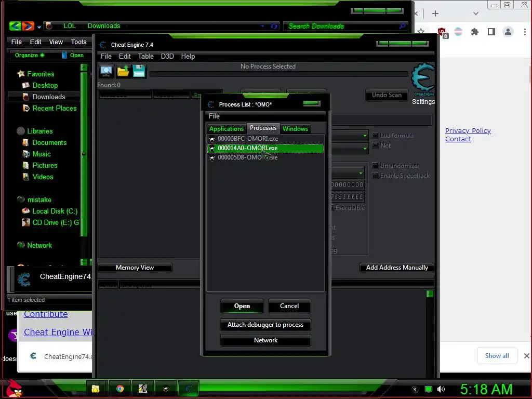
Task: Open Cheat Engine Table menu
Action: tap(145, 56)
